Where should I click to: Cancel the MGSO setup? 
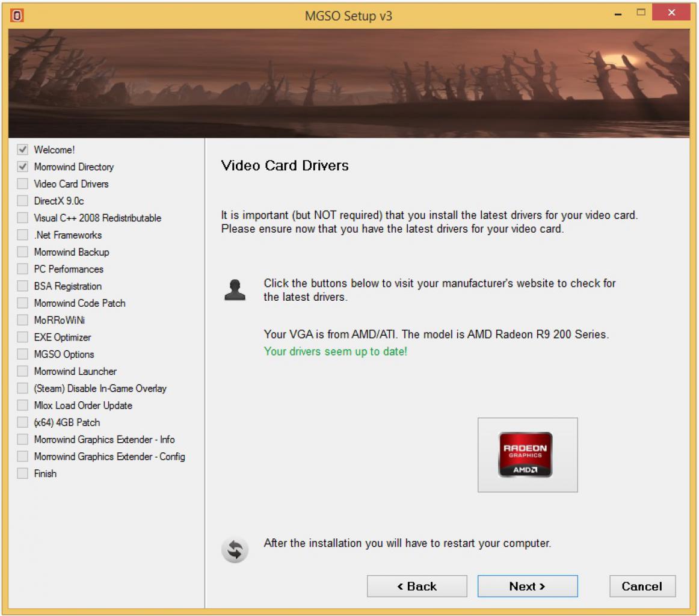(642, 586)
